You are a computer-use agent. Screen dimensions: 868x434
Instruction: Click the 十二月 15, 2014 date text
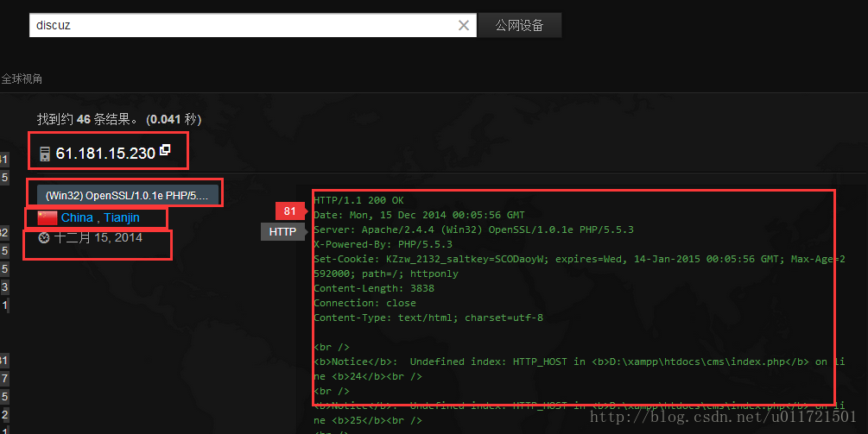[x=98, y=238]
